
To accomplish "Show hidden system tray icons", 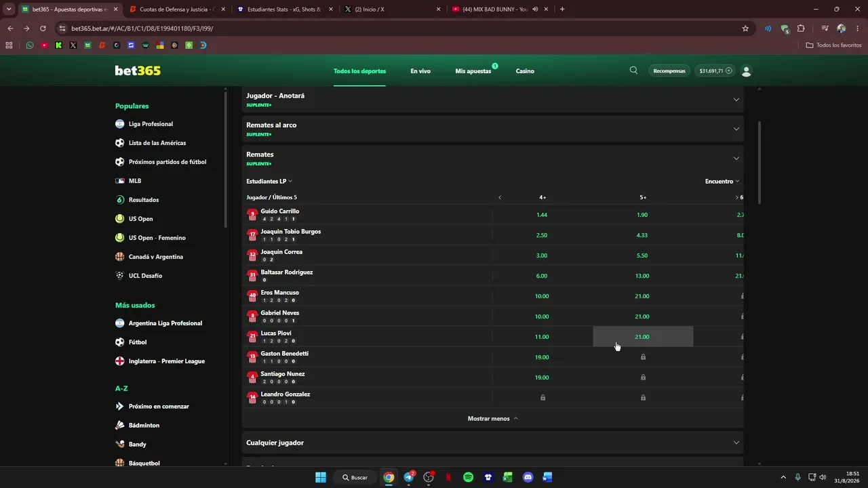I will pyautogui.click(x=783, y=477).
